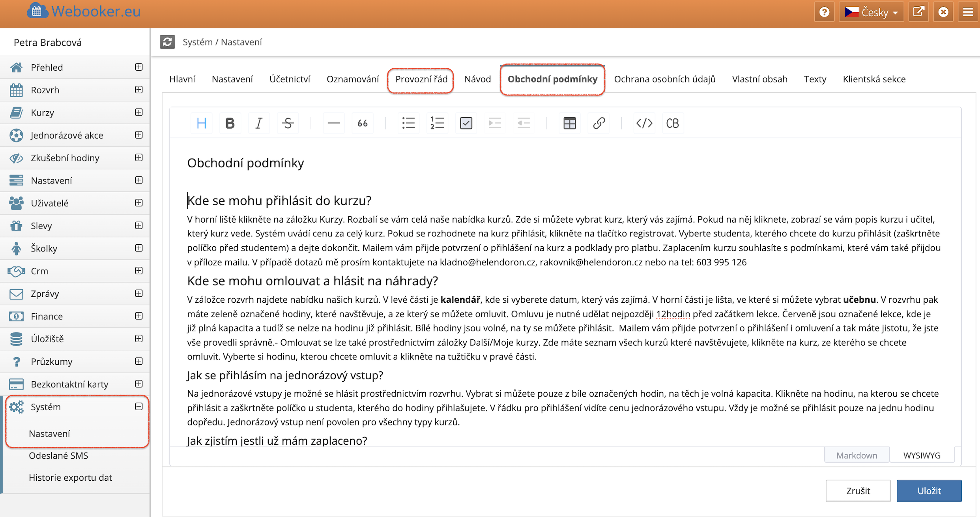Apply strikethrough formatting
The width and height of the screenshot is (980, 517).
tap(288, 123)
